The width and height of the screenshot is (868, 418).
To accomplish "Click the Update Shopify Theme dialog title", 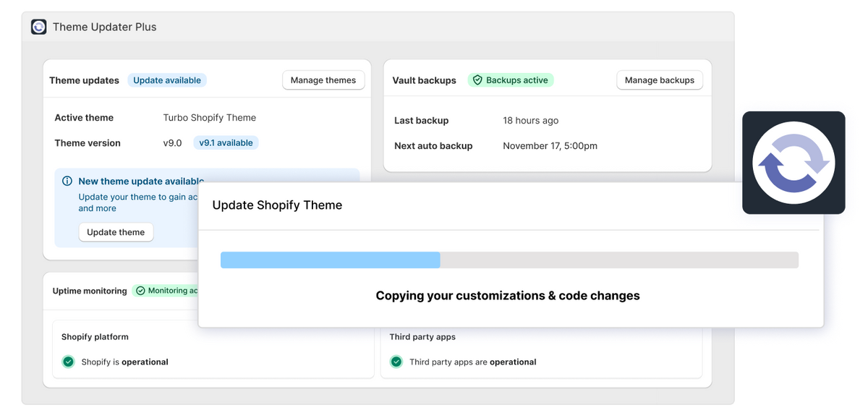I will [x=277, y=205].
